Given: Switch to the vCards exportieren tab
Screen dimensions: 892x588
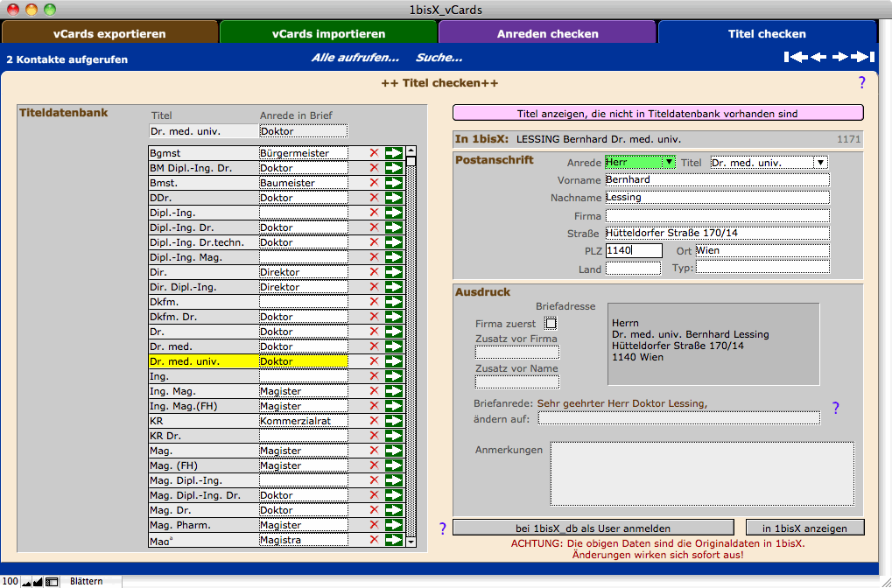Looking at the screenshot, I should (109, 34).
